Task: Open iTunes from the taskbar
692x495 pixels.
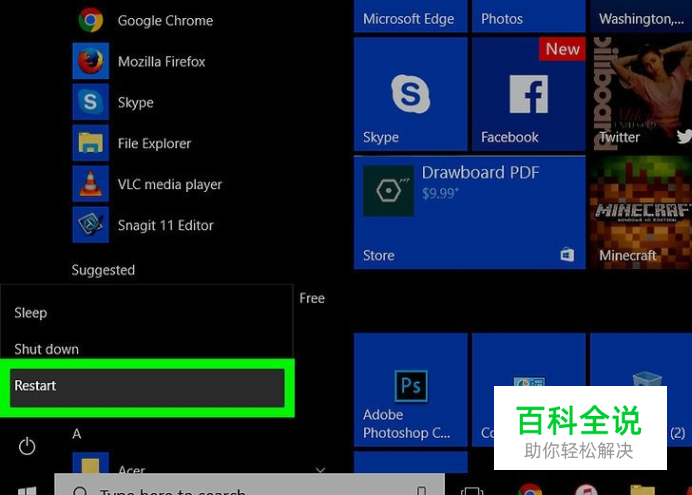Action: [586, 489]
